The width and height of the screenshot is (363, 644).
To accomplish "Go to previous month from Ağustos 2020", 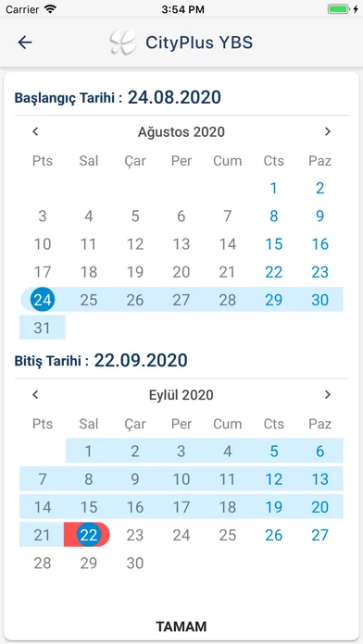I will point(35,131).
